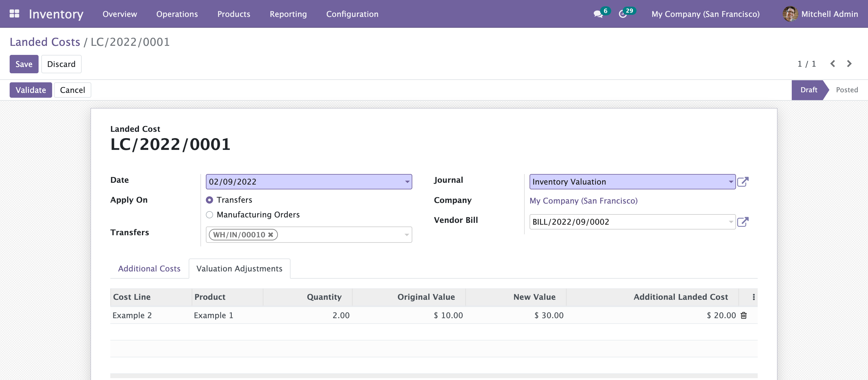Expand the Journal Inventory Valuation dropdown

click(x=731, y=182)
